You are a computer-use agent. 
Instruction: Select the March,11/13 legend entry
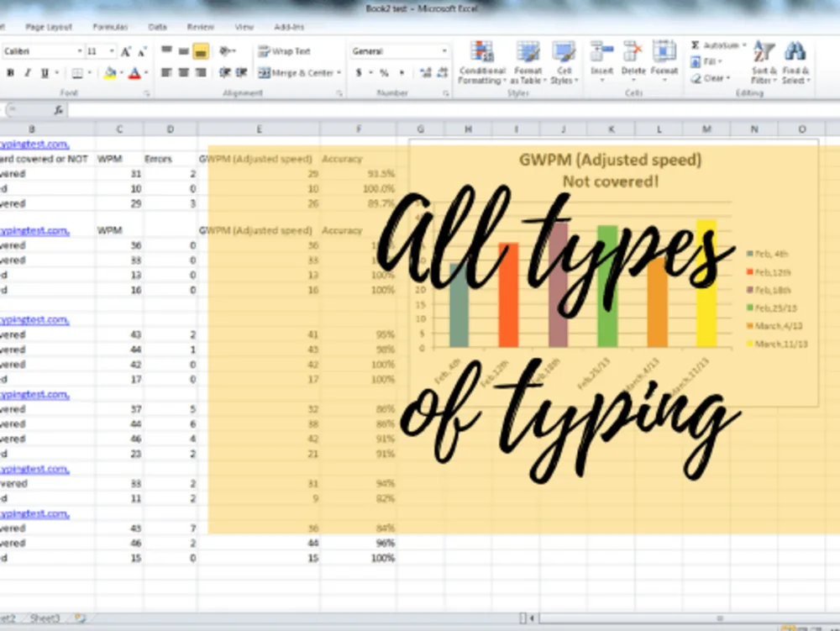pos(777,344)
